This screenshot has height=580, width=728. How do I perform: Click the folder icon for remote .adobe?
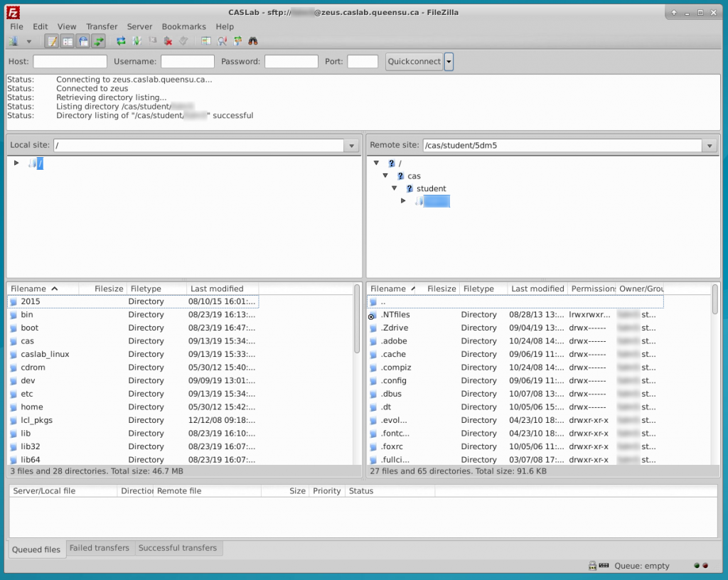click(x=373, y=342)
